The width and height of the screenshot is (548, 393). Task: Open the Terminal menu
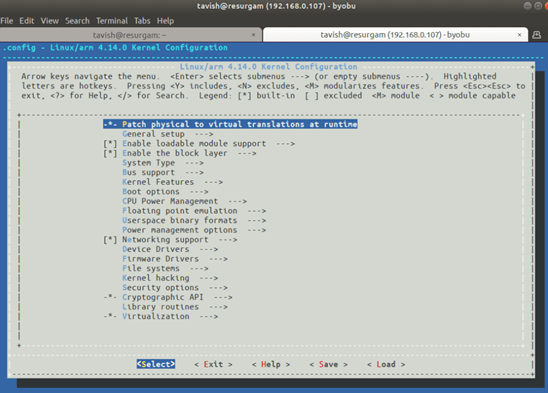112,21
